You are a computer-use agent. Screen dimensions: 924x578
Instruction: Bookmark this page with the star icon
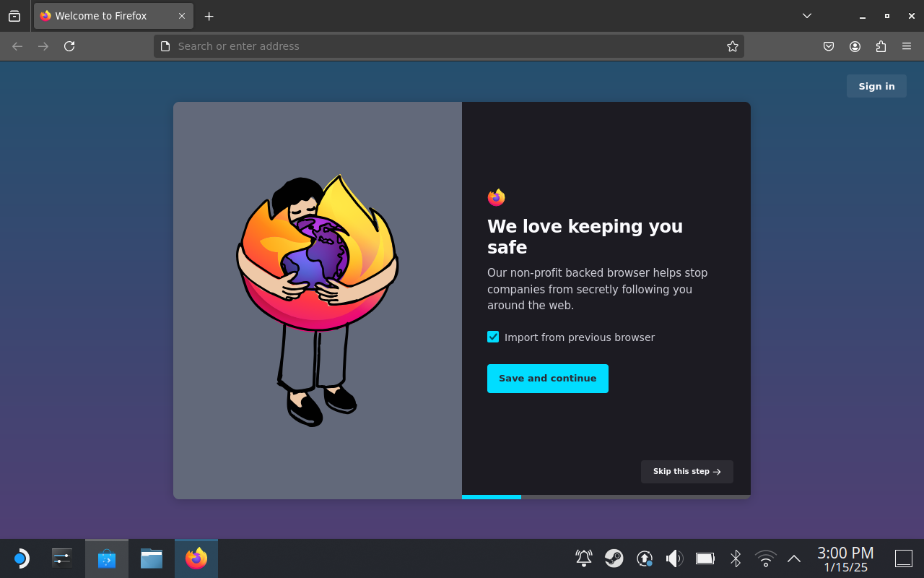[x=733, y=46]
